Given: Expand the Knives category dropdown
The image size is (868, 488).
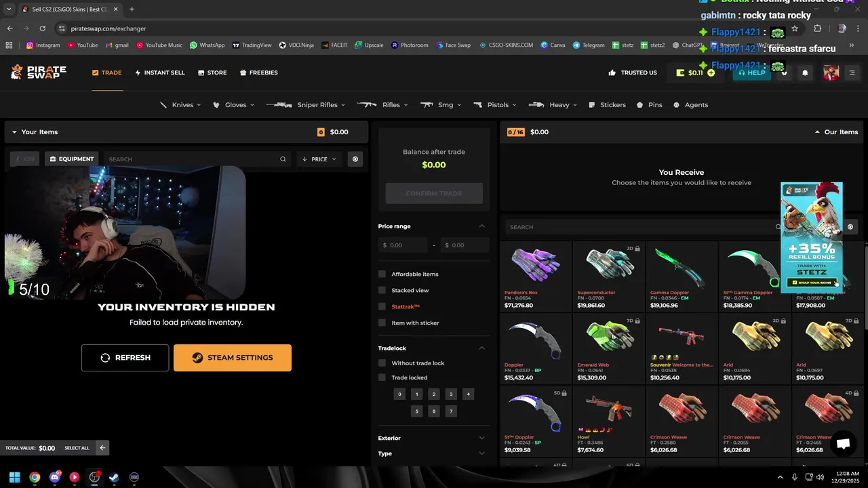Looking at the screenshot, I should [180, 105].
